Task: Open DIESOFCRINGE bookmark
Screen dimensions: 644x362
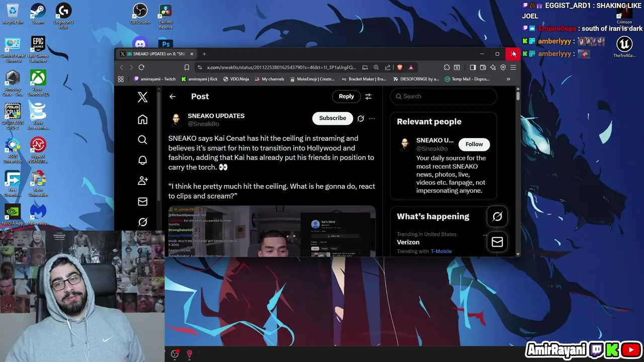Action: tap(416, 79)
